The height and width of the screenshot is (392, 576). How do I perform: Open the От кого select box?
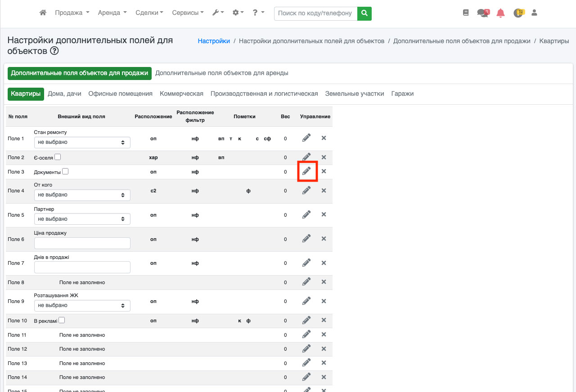point(82,195)
